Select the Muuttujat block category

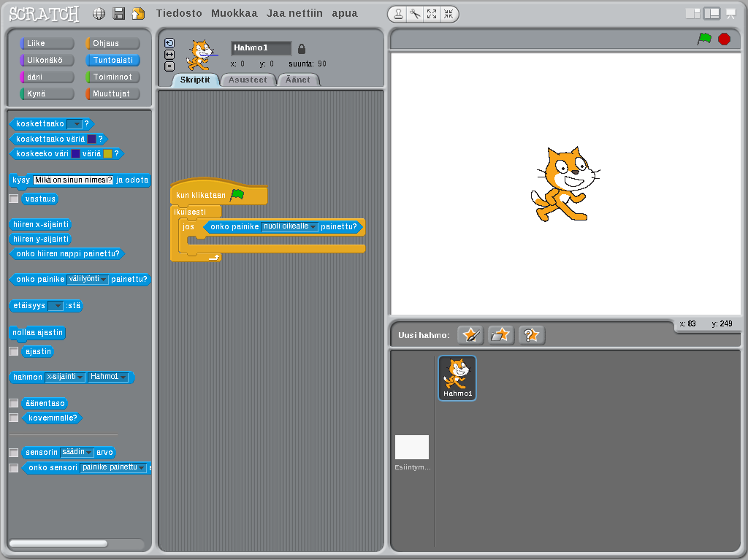(x=112, y=93)
